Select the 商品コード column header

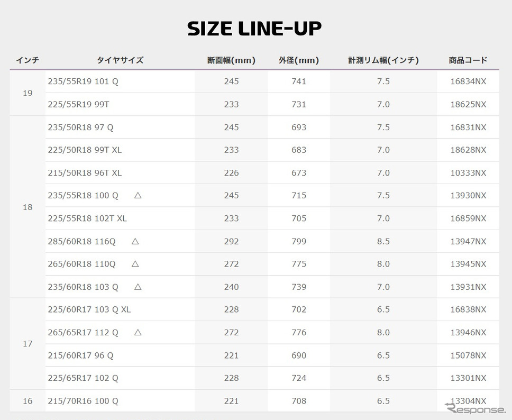coord(468,60)
